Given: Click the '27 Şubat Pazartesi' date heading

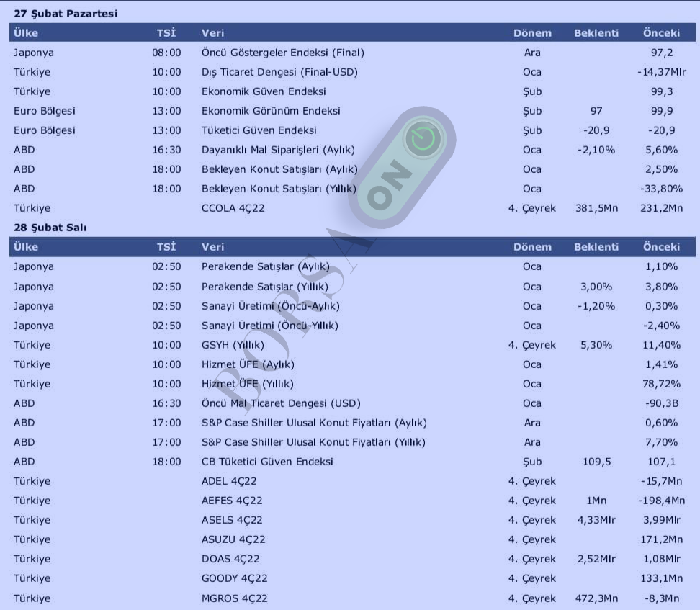Looking at the screenshot, I should (x=66, y=14).
